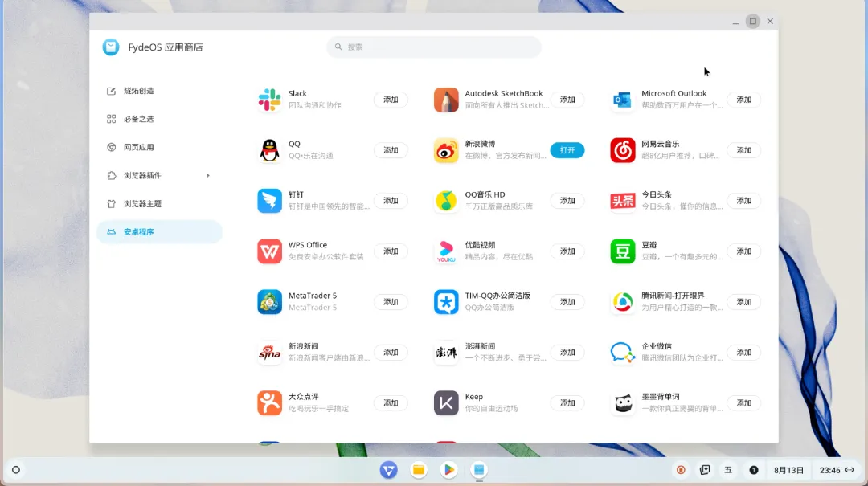Viewport: 868px width, 486px height.
Task: Click the 今日头条 app icon
Action: 623,200
